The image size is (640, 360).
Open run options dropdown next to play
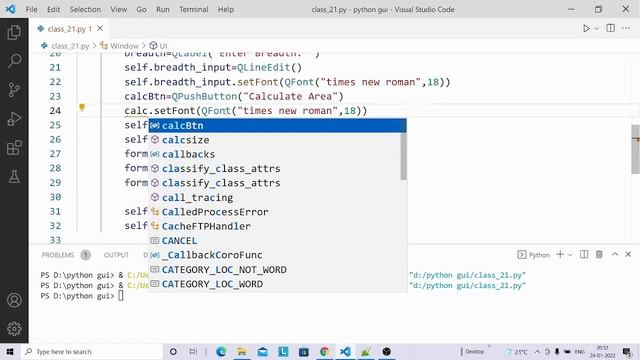(597, 29)
